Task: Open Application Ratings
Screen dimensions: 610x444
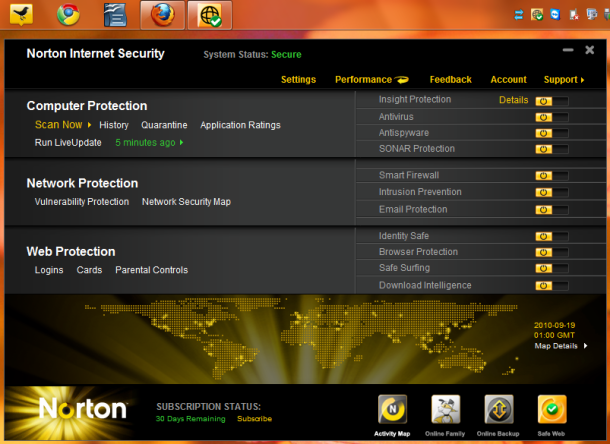Action: pos(240,125)
